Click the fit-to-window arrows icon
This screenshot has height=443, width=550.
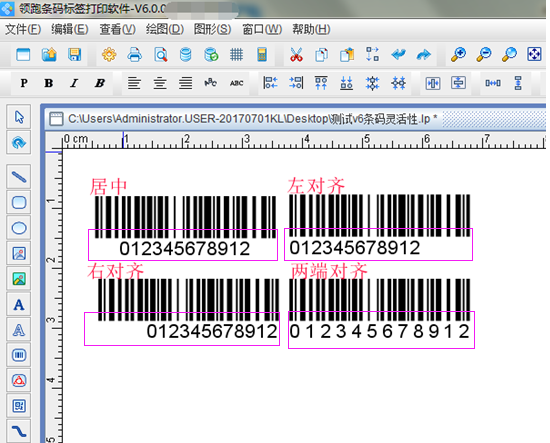point(534,55)
